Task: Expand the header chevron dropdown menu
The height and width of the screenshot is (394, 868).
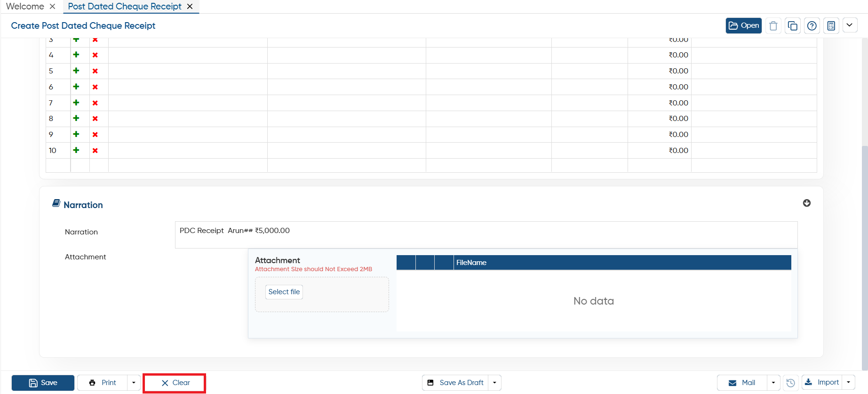Action: [x=850, y=25]
